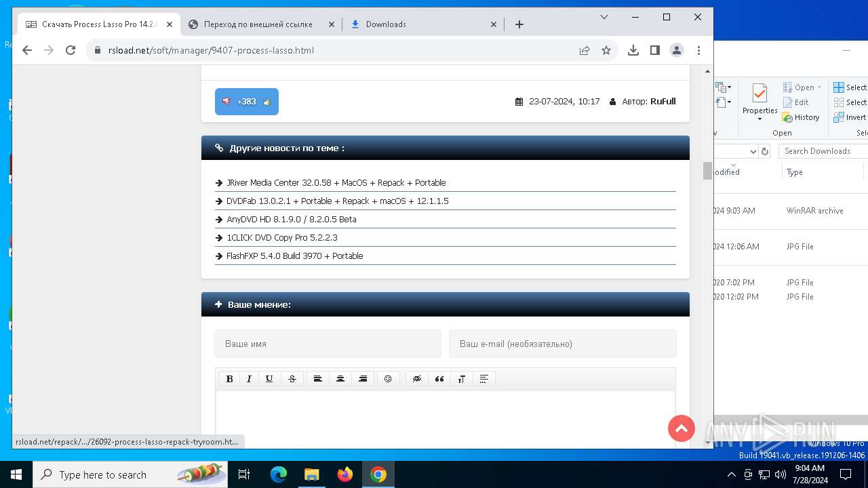Viewport: 868px width, 488px height.
Task: Select the JPG File at 12:06 AM
Action: 791,247
